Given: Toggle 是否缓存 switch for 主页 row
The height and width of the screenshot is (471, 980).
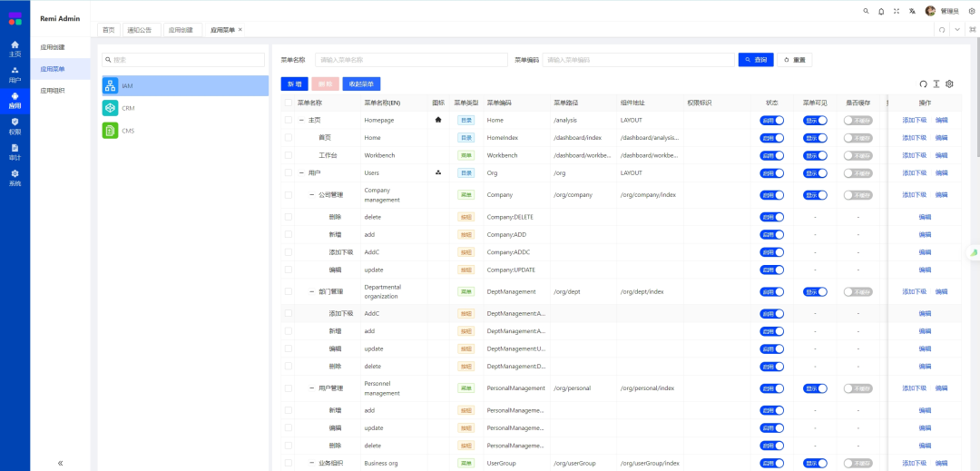Looking at the screenshot, I should click(858, 120).
